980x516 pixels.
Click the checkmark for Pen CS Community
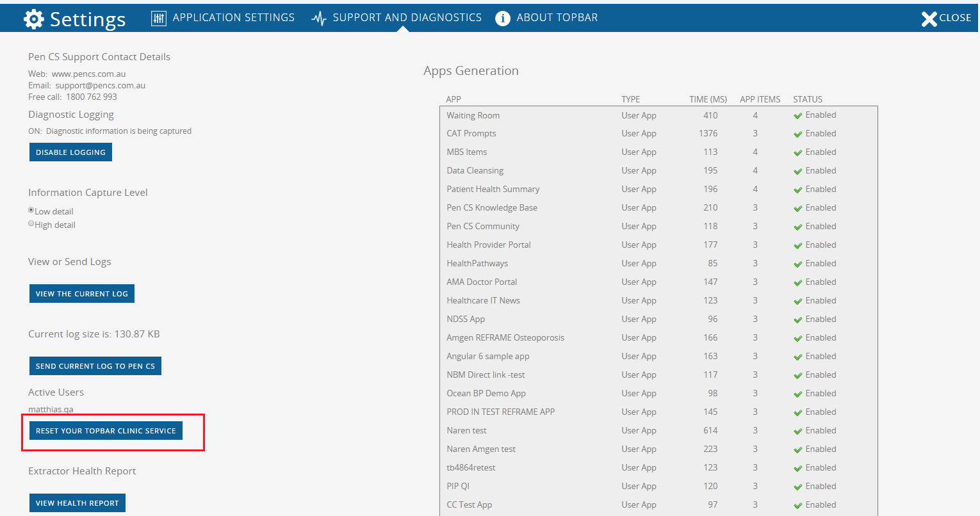pos(798,227)
